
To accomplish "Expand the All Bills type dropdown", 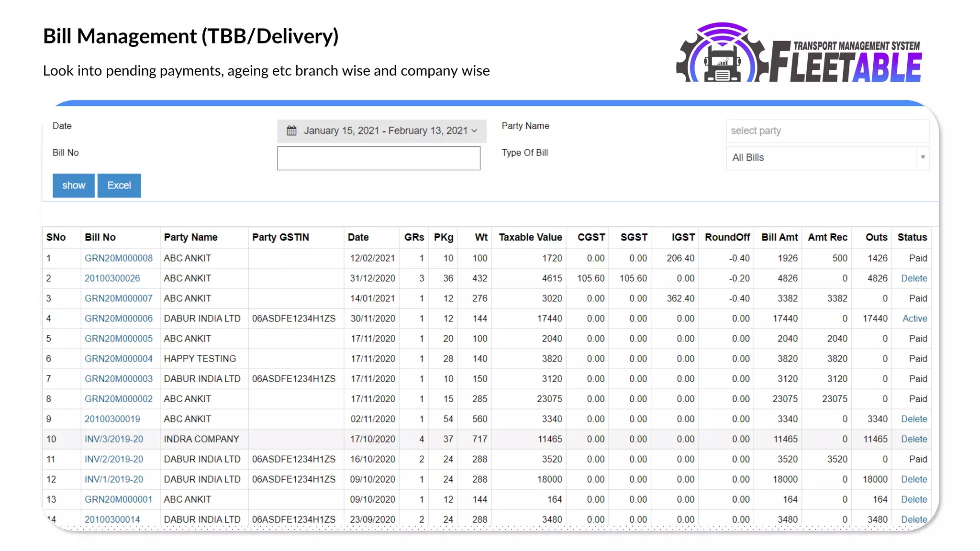I will (922, 157).
